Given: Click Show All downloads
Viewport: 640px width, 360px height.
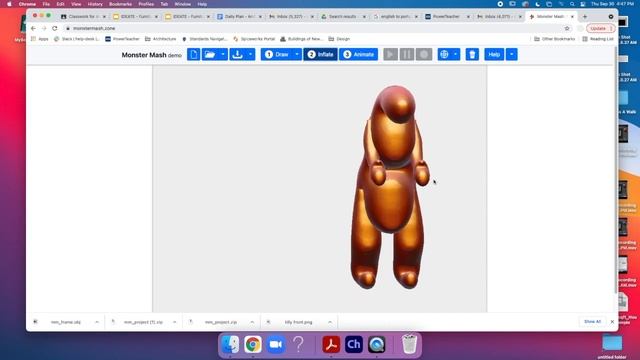Looking at the screenshot, I should (x=592, y=322).
